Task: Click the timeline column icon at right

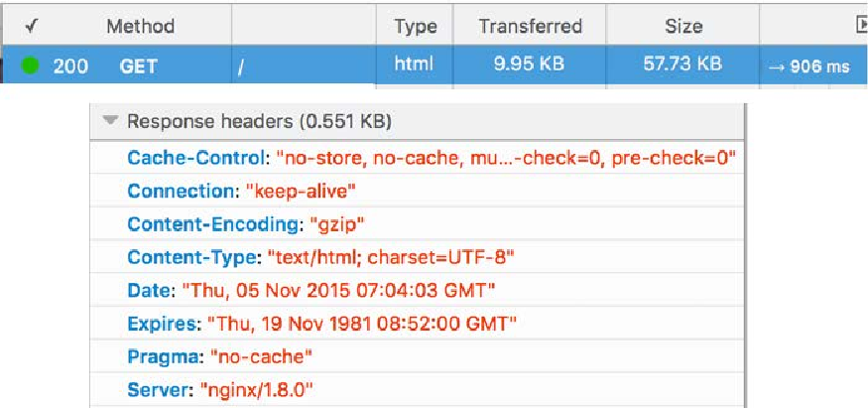Action: [861, 25]
